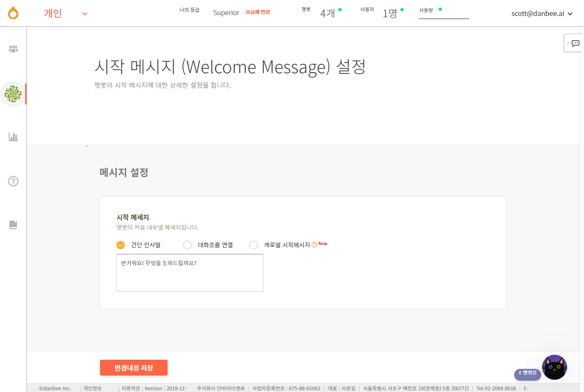Open the 이용약관 footer link
Viewport: 584px width, 392px height.
131,389
